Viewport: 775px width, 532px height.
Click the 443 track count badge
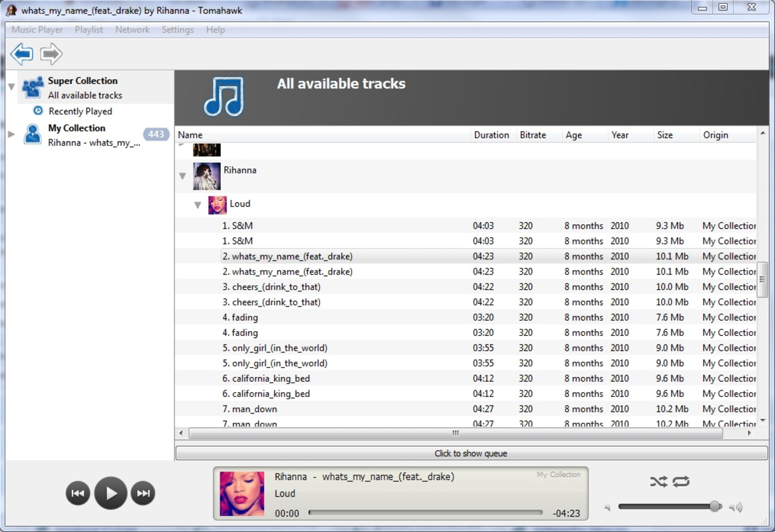pos(156,134)
